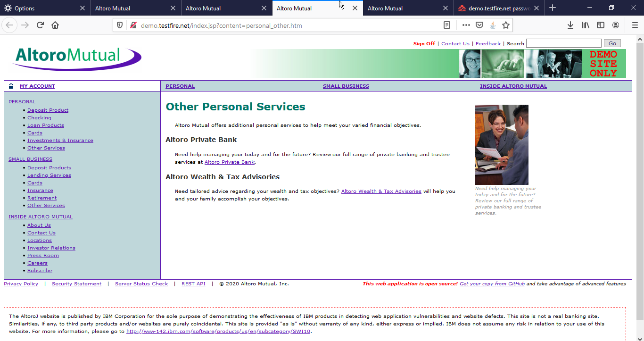Open the browser home page
The width and height of the screenshot is (644, 341).
(55, 25)
